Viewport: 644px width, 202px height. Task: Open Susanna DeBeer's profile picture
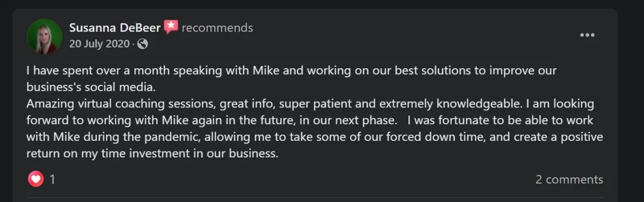[45, 37]
